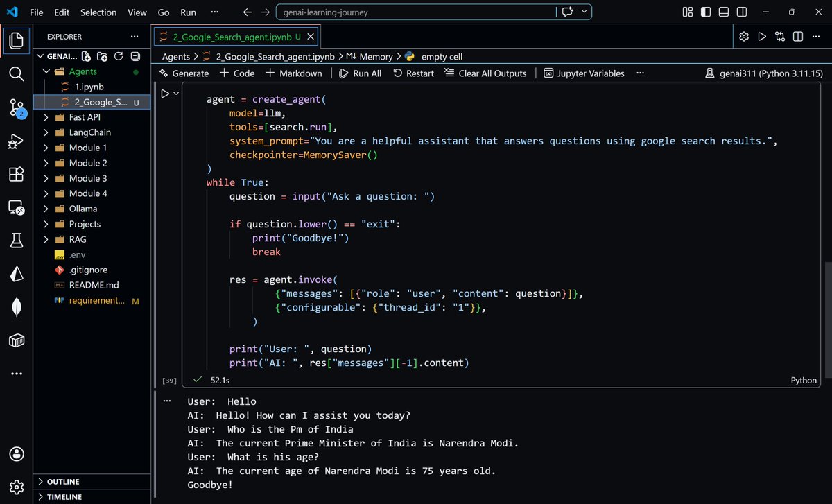Open the File menu
Screen dimensions: 832x504
[37, 12]
